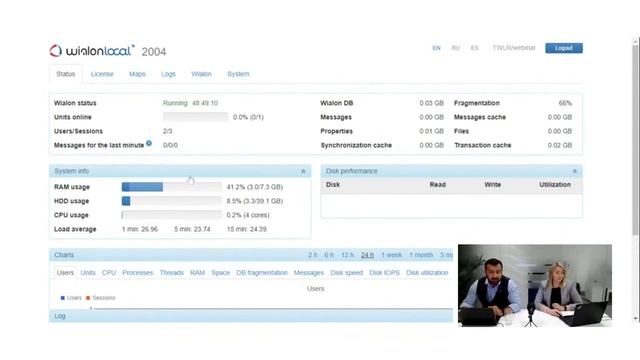This screenshot has width=640, height=360.
Task: Click the Charts panel header title
Action: point(64,255)
